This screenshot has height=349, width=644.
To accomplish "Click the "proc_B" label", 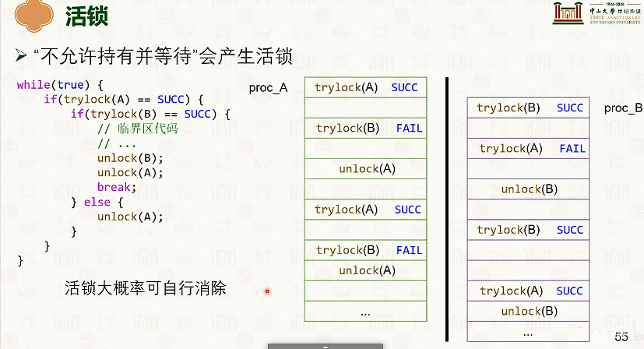I will coord(623,108).
